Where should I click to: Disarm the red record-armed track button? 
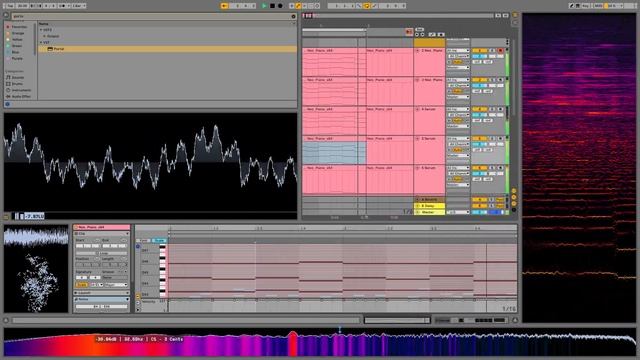[x=500, y=51]
